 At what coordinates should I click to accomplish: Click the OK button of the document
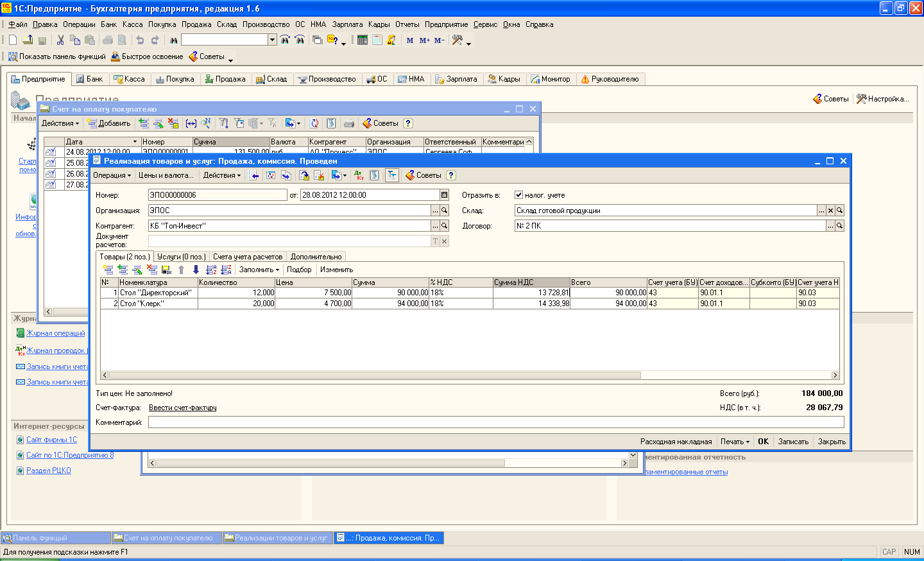[x=763, y=442]
